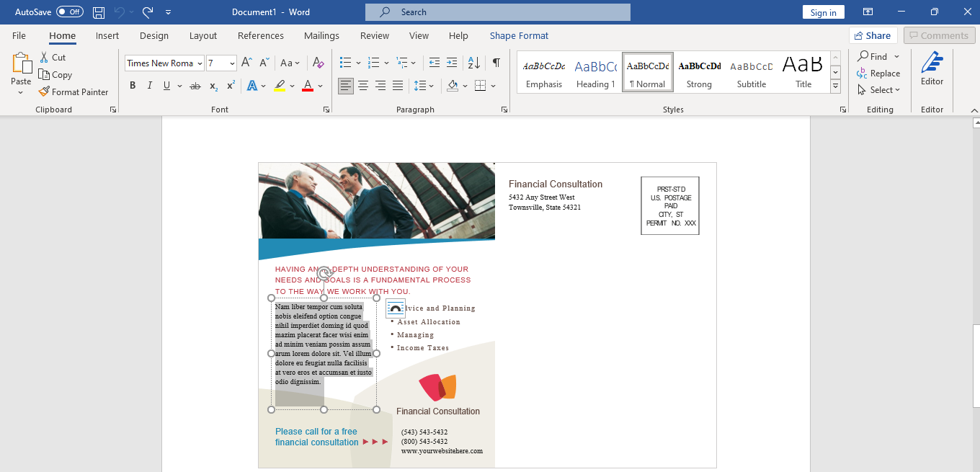Image resolution: width=980 pixels, height=472 pixels.
Task: Apply italic formatting
Action: (149, 85)
